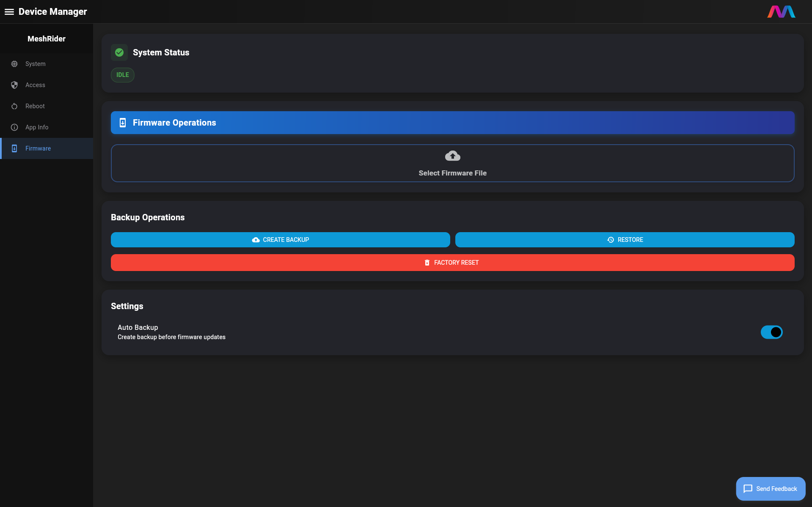Click the trash icon on Factory Reset
Viewport: 812px width, 507px height.
427,263
